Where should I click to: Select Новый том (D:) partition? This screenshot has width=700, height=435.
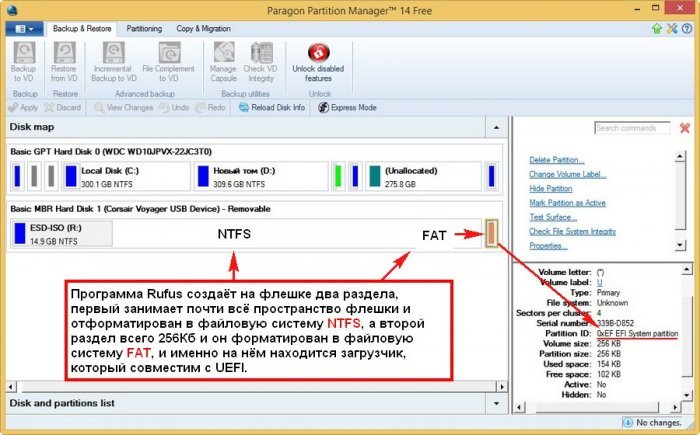coord(261,176)
